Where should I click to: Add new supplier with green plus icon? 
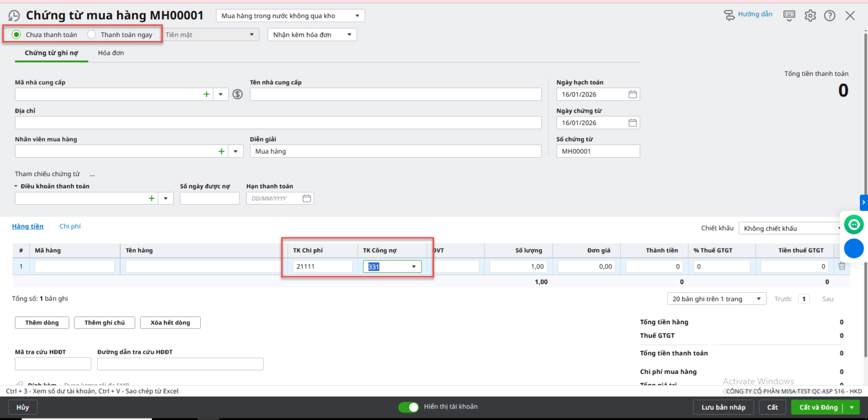tap(206, 94)
